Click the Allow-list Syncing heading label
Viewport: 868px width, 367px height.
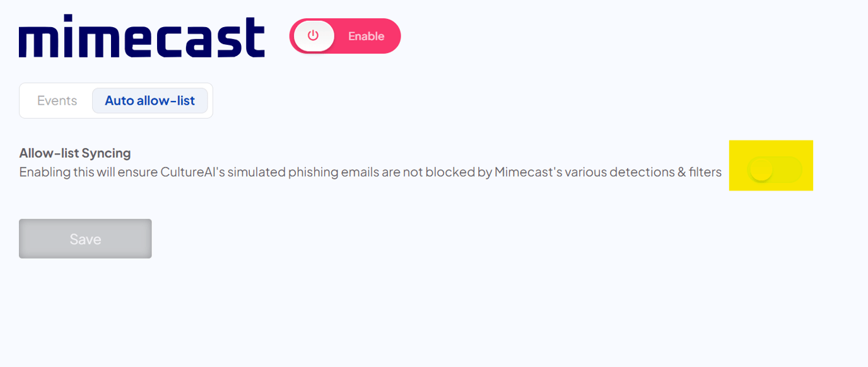coord(74,153)
